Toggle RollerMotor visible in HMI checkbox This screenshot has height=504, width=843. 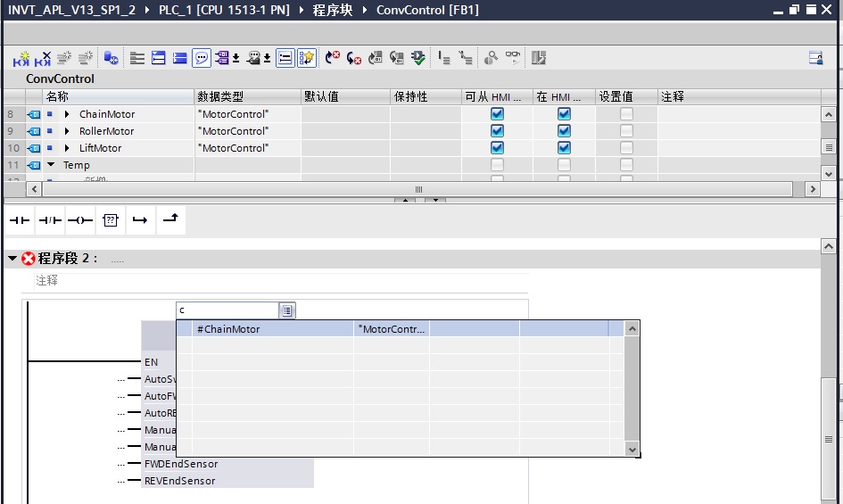[x=564, y=131]
